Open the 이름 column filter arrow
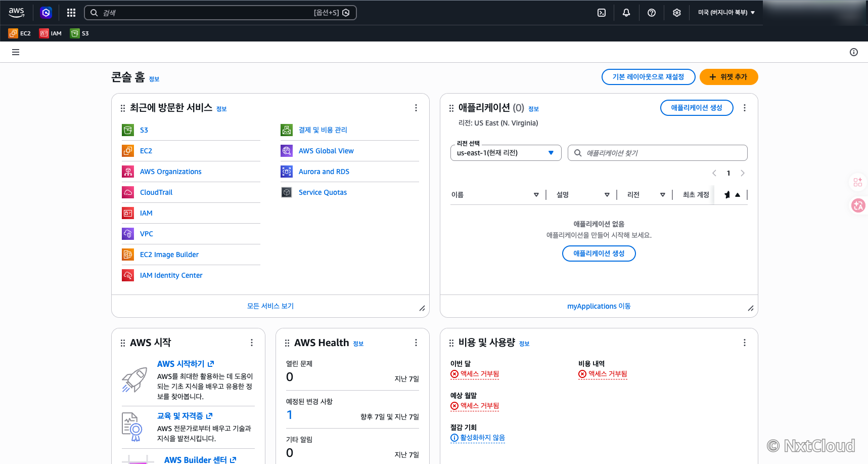This screenshot has height=464, width=868. tap(536, 195)
